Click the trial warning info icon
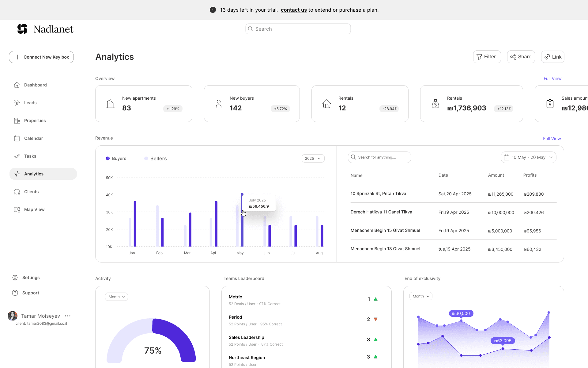The height and width of the screenshot is (368, 588). coord(213,10)
